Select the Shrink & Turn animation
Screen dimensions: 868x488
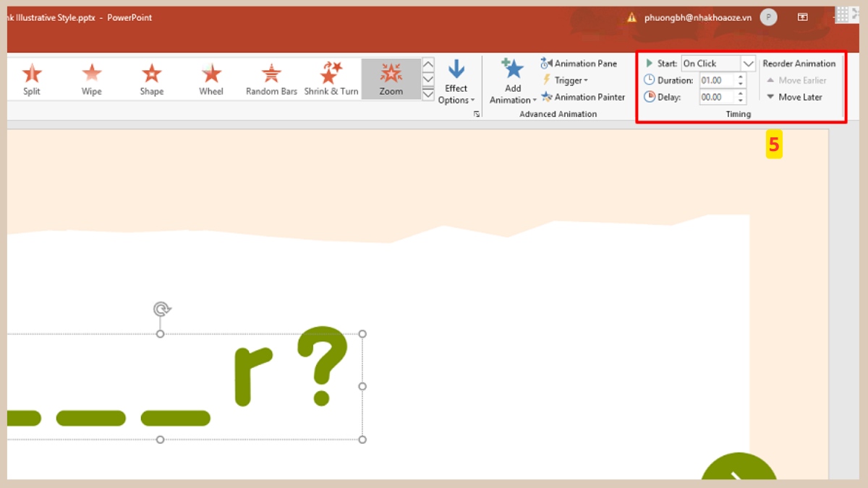[331, 76]
